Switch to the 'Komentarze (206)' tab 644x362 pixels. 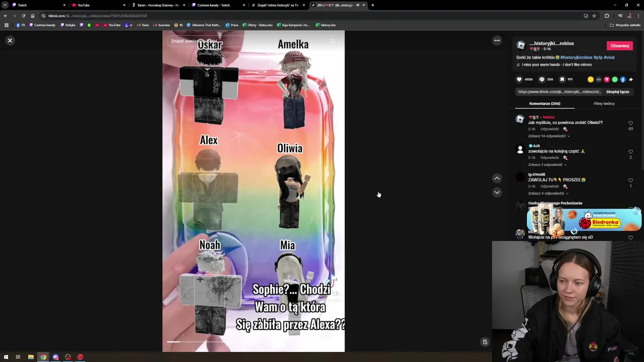click(x=544, y=104)
